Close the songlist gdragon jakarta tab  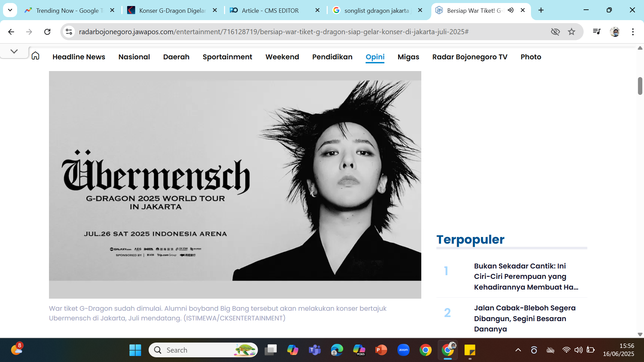coord(420,10)
